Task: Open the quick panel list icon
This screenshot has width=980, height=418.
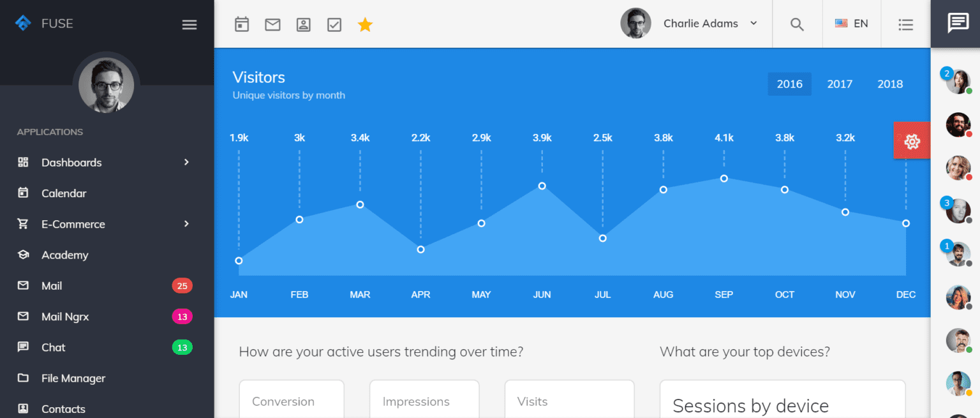Action: [905, 24]
